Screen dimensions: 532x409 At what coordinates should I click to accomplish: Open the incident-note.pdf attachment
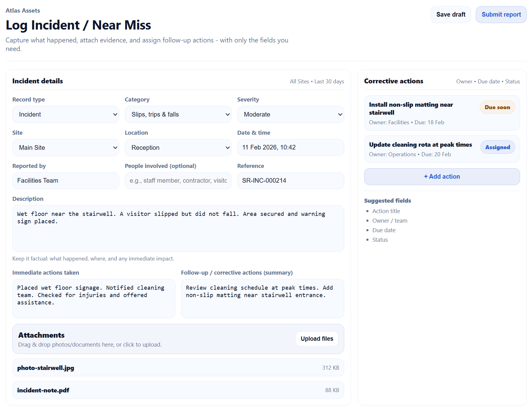coord(43,390)
